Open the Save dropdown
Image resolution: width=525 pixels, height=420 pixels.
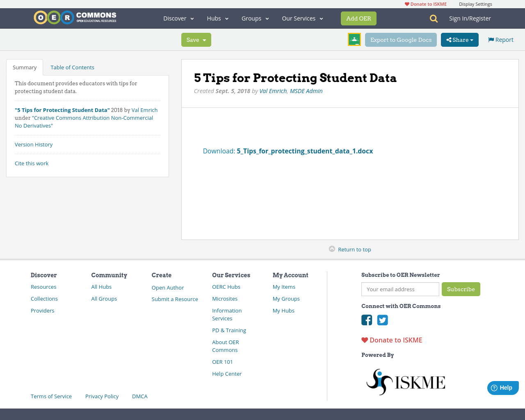[x=196, y=40]
